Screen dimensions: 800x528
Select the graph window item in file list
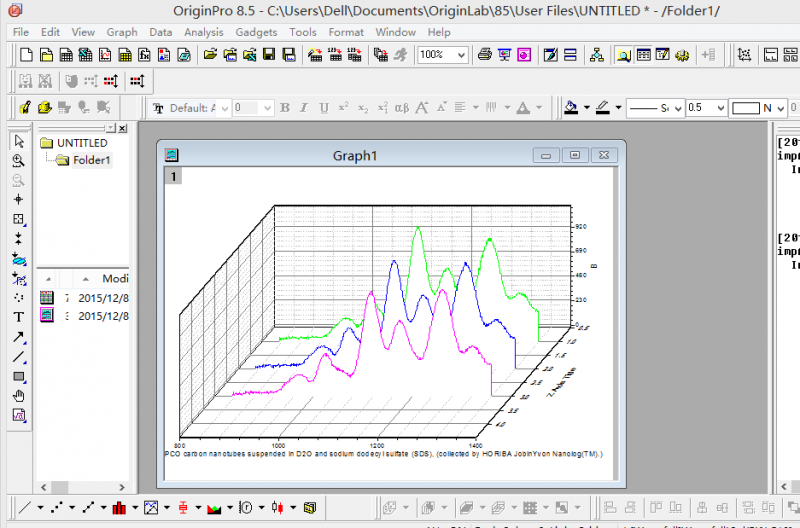[x=84, y=316]
